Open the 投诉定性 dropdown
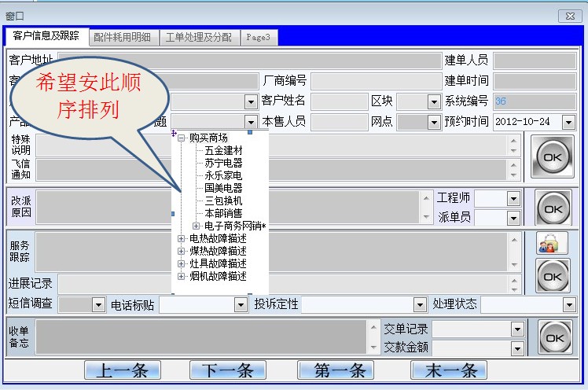 [x=420, y=305]
